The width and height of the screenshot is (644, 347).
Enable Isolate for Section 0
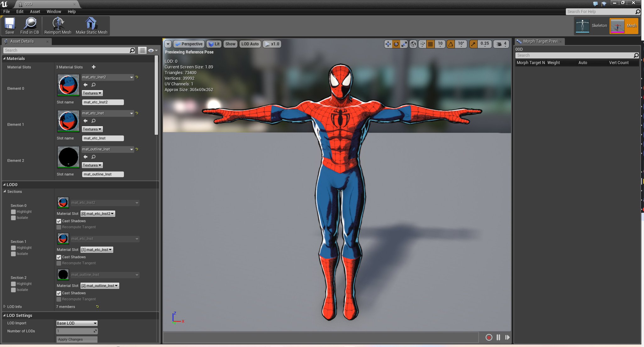(x=13, y=218)
